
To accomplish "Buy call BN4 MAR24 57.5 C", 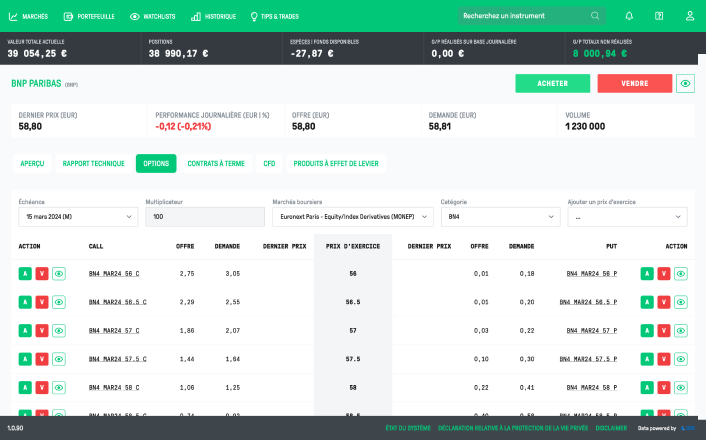I will (25, 359).
